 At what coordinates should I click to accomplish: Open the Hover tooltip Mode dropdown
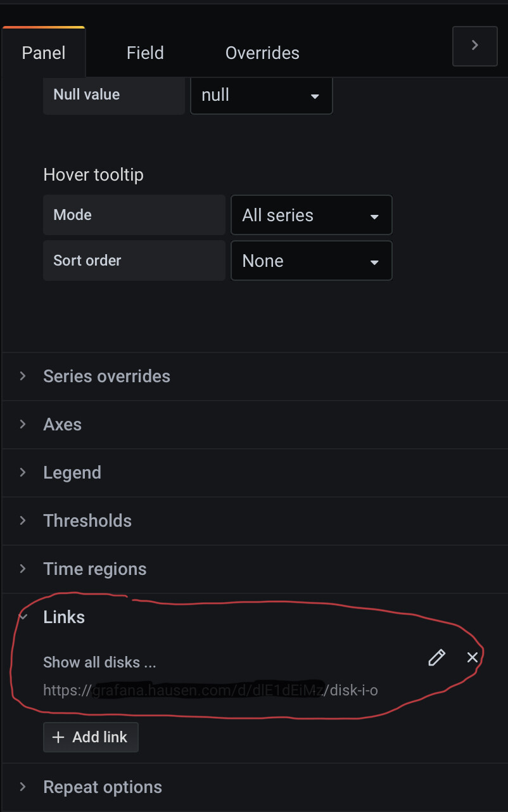click(312, 215)
